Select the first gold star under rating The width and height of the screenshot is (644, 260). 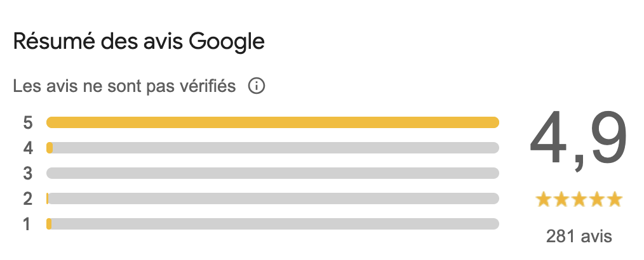(x=544, y=199)
